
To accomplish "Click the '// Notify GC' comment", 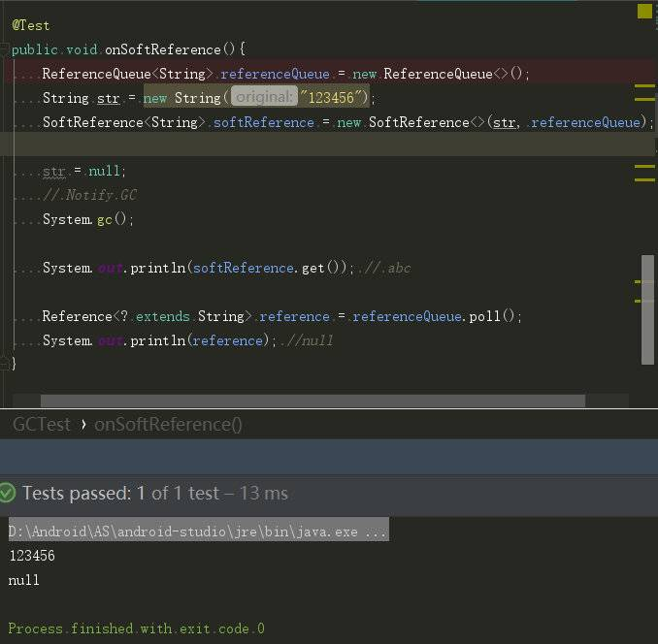I will pyautogui.click(x=90, y=195).
